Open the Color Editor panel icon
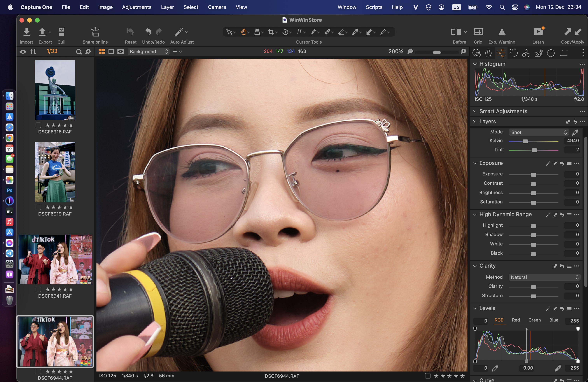Screen dimensions: 588x382 (527, 53)
